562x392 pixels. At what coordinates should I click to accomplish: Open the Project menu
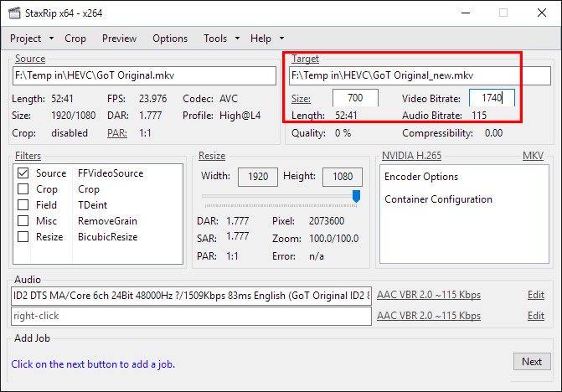[25, 39]
